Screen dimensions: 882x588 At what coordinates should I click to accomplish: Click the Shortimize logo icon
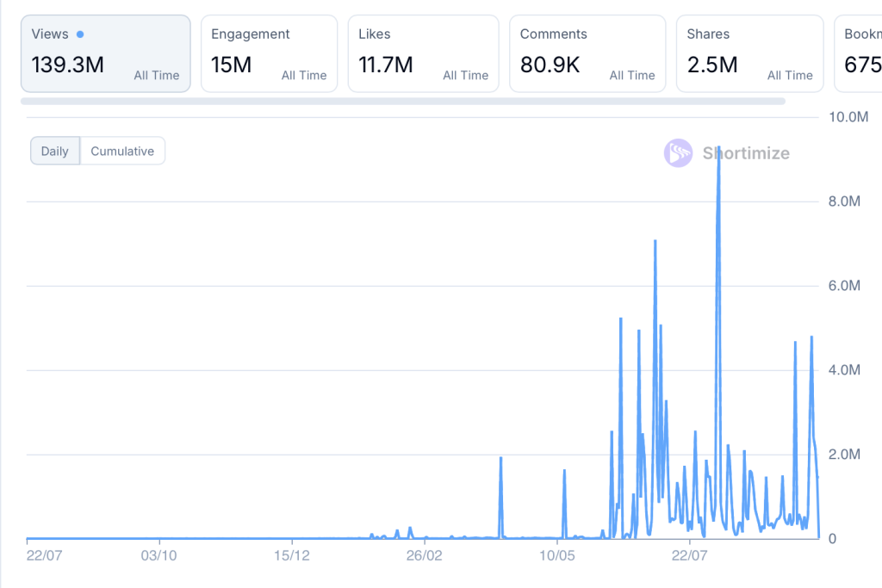(678, 153)
